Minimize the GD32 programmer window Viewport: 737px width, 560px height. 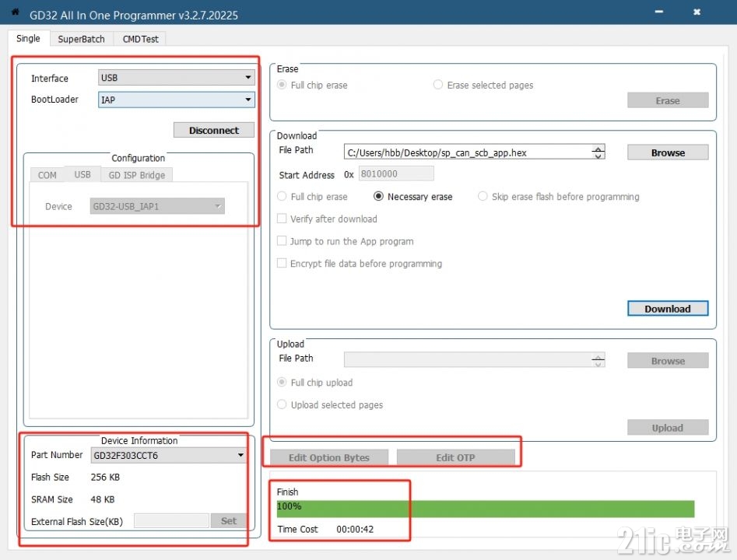(x=659, y=12)
